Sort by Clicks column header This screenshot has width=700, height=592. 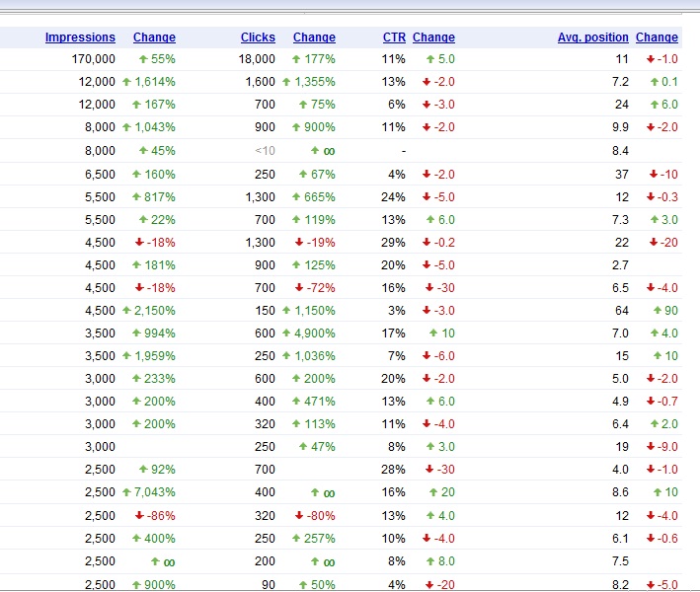[258, 37]
